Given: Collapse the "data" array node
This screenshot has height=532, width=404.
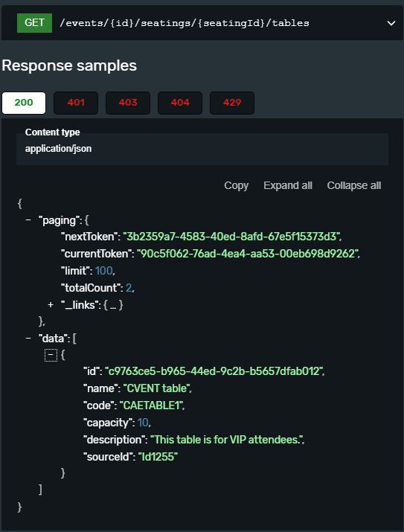Looking at the screenshot, I should click(x=28, y=339).
